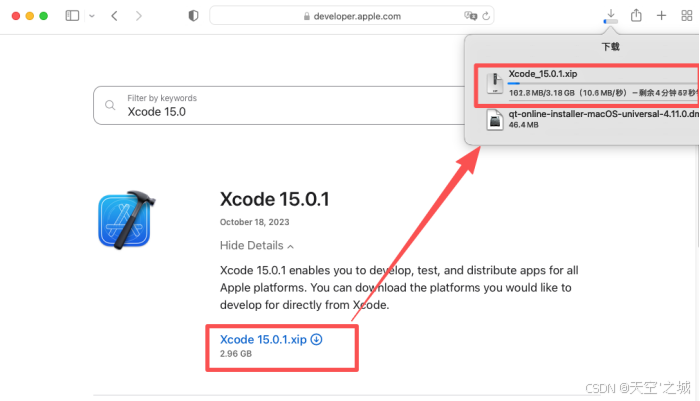Click the translate page icon
The height and width of the screenshot is (401, 700).
coord(470,16)
